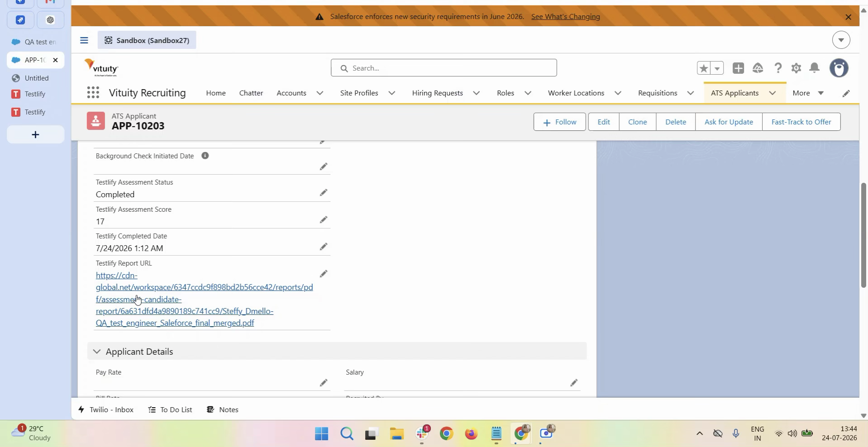Expand the Hiring Requests tab dropdown
The width and height of the screenshot is (868, 447).
[477, 93]
